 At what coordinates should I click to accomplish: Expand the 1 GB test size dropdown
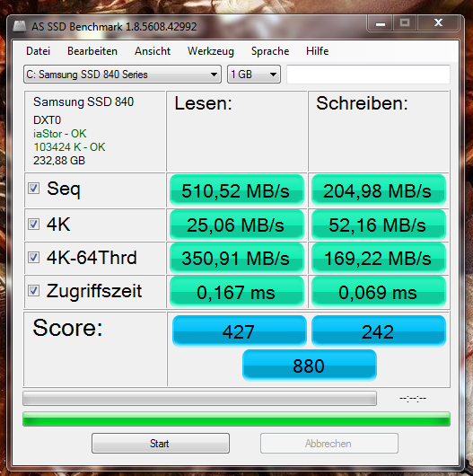point(254,74)
